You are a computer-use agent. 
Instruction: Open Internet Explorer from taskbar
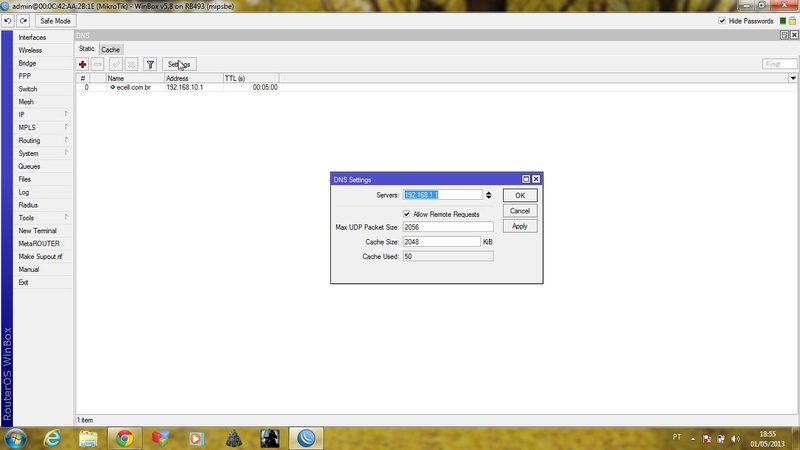click(x=52, y=438)
